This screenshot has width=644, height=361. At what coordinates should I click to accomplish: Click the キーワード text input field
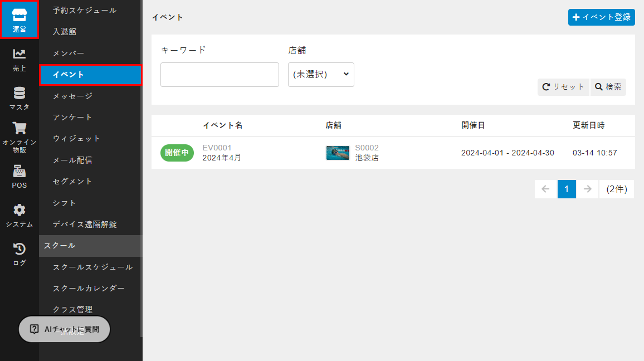coord(219,75)
